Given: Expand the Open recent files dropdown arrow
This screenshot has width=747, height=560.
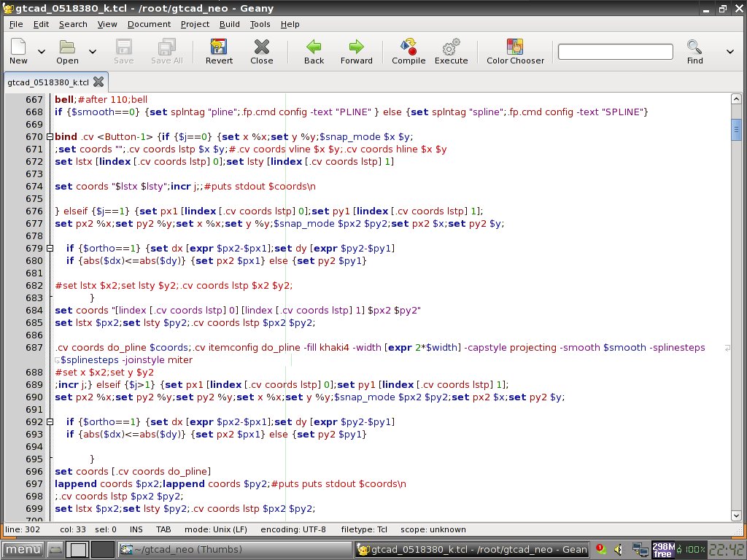Looking at the screenshot, I should pyautogui.click(x=93, y=52).
